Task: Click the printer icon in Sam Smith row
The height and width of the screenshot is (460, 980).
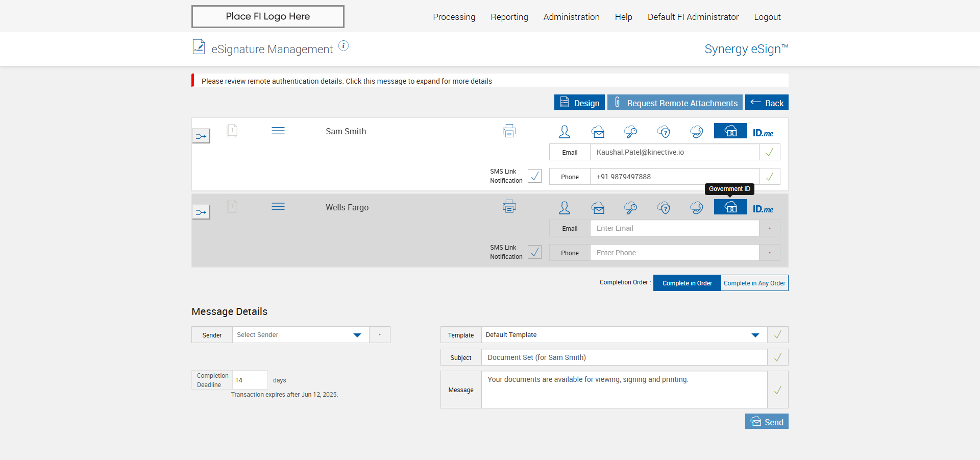Action: [509, 131]
